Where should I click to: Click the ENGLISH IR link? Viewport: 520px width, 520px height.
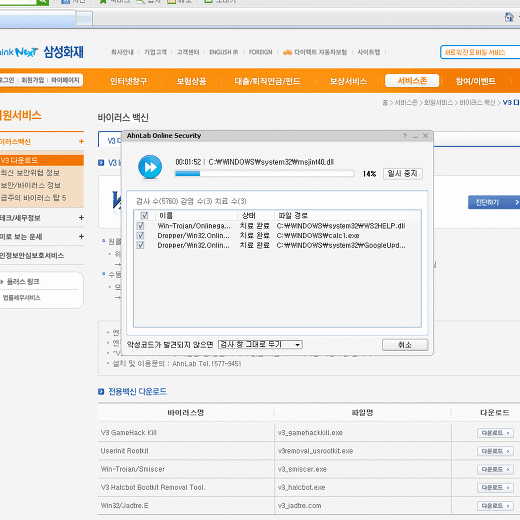(224, 52)
